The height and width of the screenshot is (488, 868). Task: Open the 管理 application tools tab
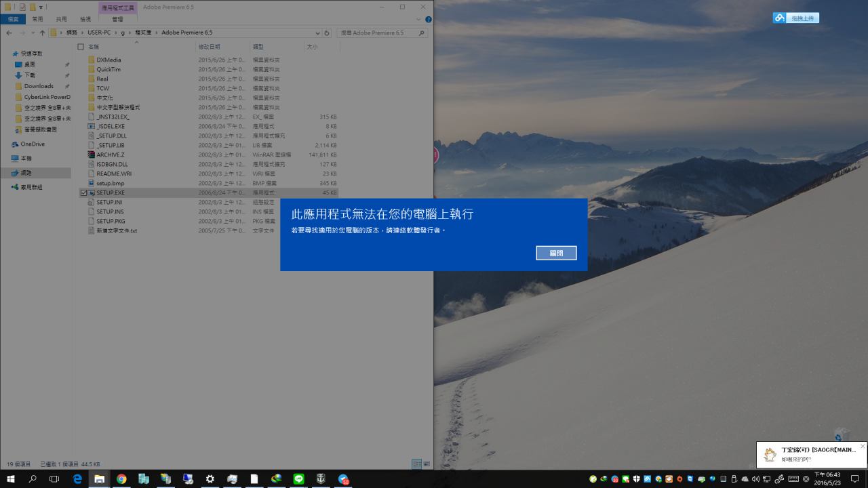(117, 19)
